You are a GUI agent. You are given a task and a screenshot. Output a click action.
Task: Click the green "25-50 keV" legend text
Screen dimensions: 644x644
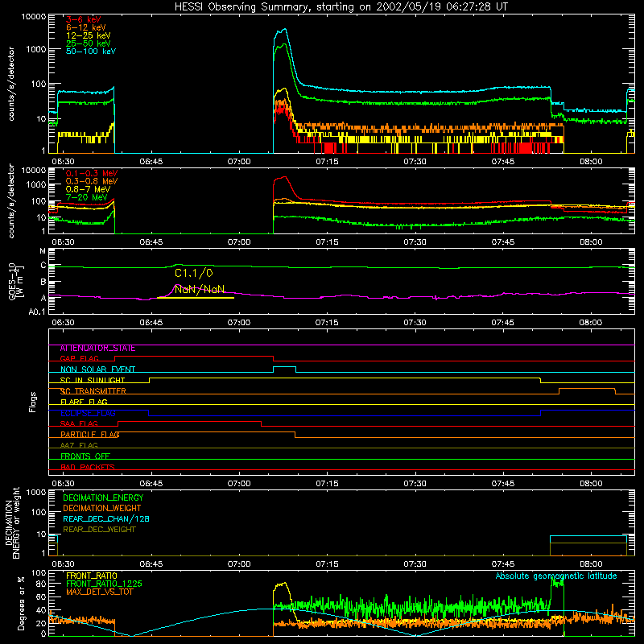[89, 43]
